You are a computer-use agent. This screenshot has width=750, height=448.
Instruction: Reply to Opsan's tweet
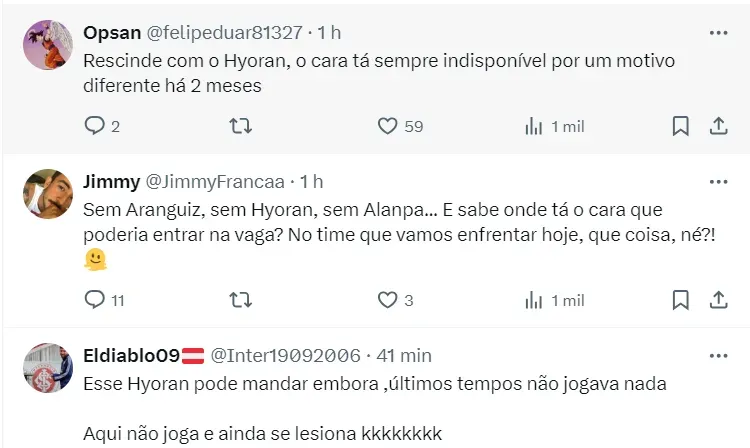[95, 126]
